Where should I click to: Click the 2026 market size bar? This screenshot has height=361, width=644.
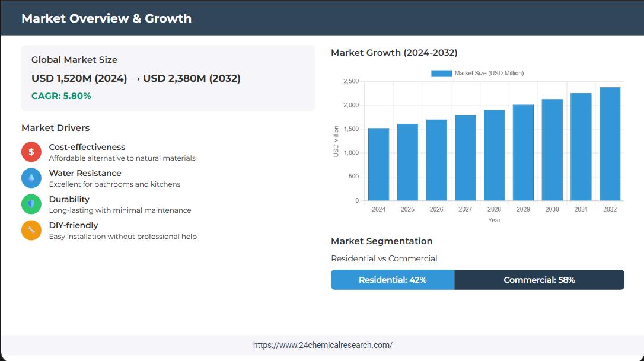click(x=436, y=160)
